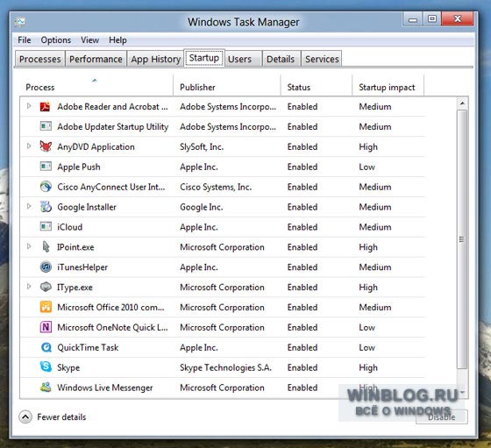Screen dimensions: 491x448
Task: Select the Microsoft OneNote Quick L... name
Action: (x=112, y=328)
